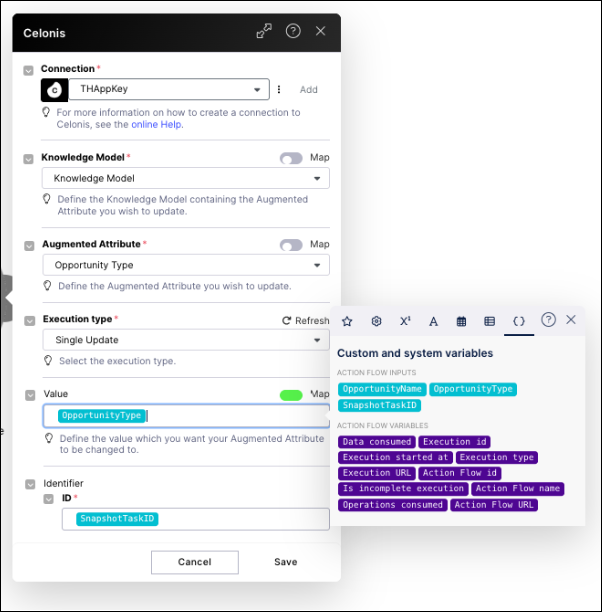Screen dimensions: 602x612
Task: Click the lightbulb hint under Augmented Attribute
Action: (47, 286)
